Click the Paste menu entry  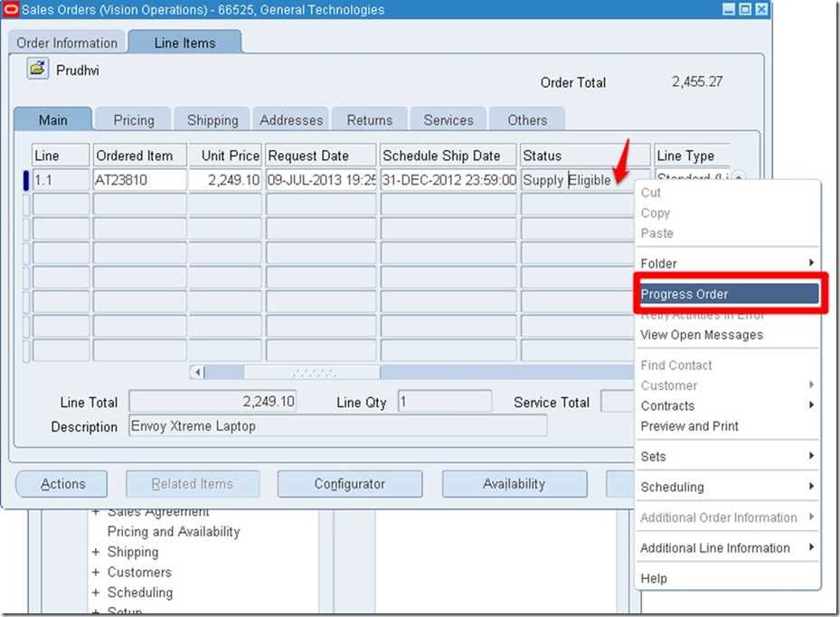click(728, 233)
